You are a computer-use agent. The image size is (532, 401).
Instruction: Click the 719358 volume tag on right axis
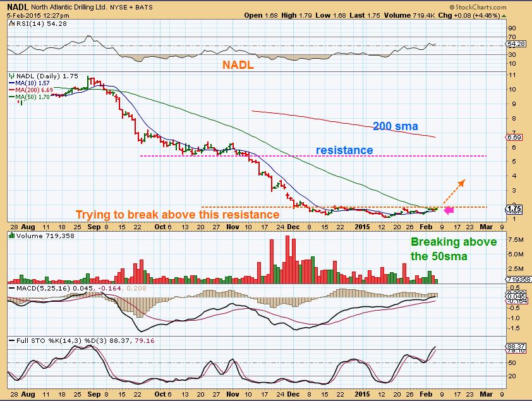[519, 280]
